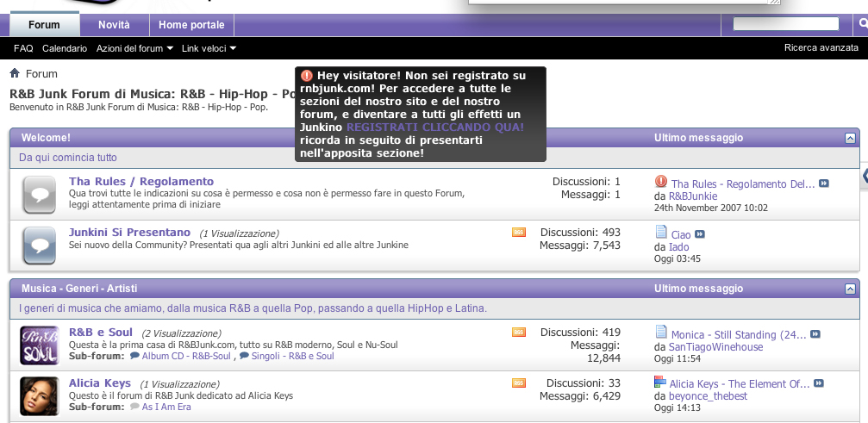The image size is (868, 423).
Task: Switch to the Novità tab
Action: pyautogui.click(x=114, y=25)
